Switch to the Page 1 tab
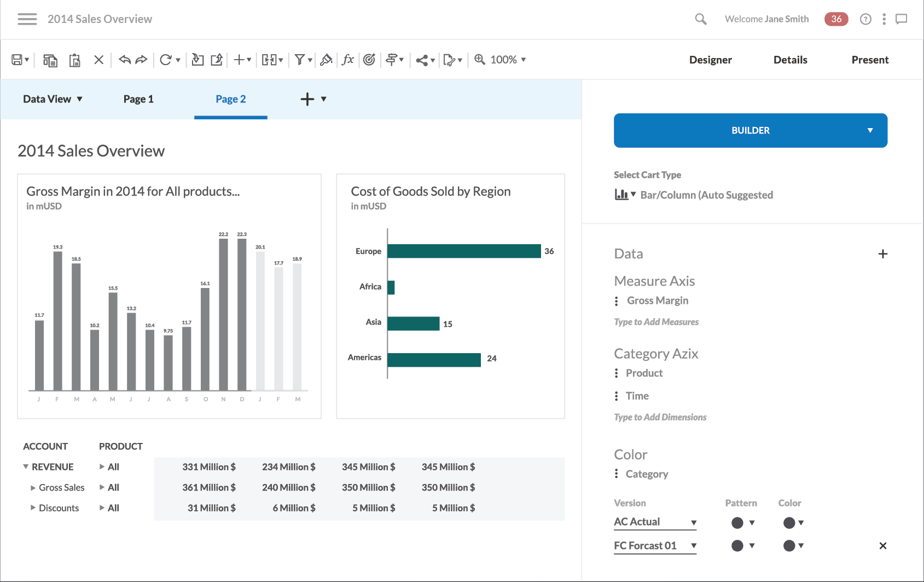 click(138, 99)
